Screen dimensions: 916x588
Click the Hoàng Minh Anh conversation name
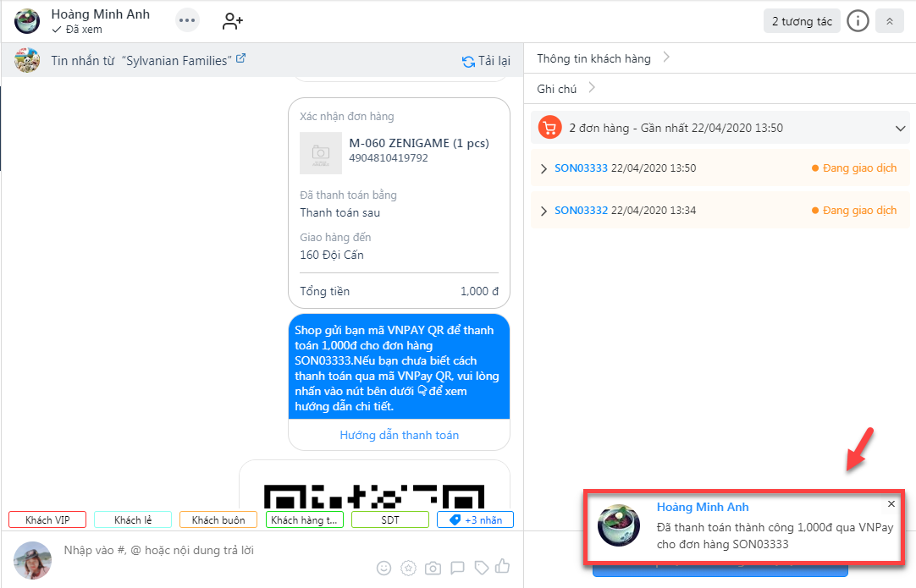click(x=101, y=14)
